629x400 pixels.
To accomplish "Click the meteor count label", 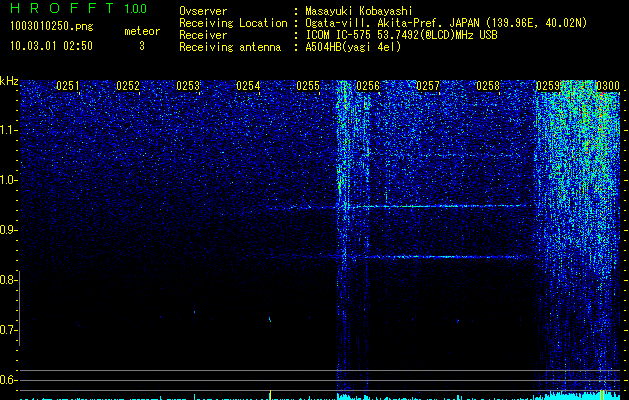I will [142, 31].
